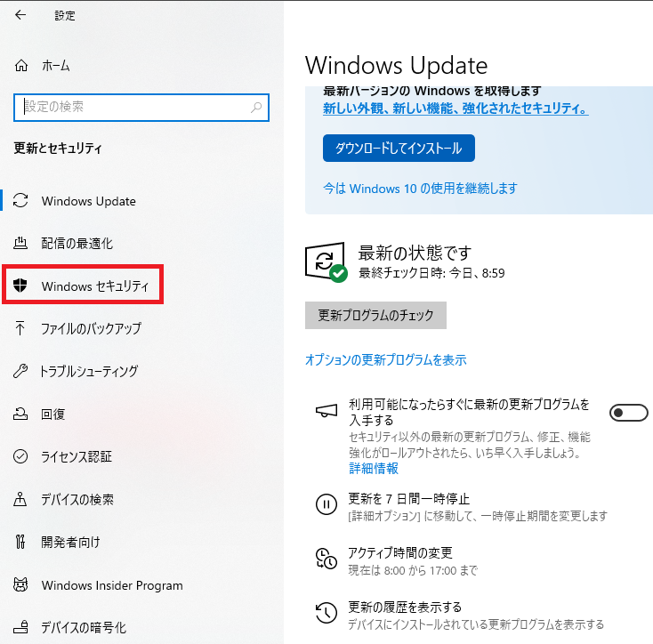
Task: Open 詳細情報 link under toggle description
Action: click(374, 468)
